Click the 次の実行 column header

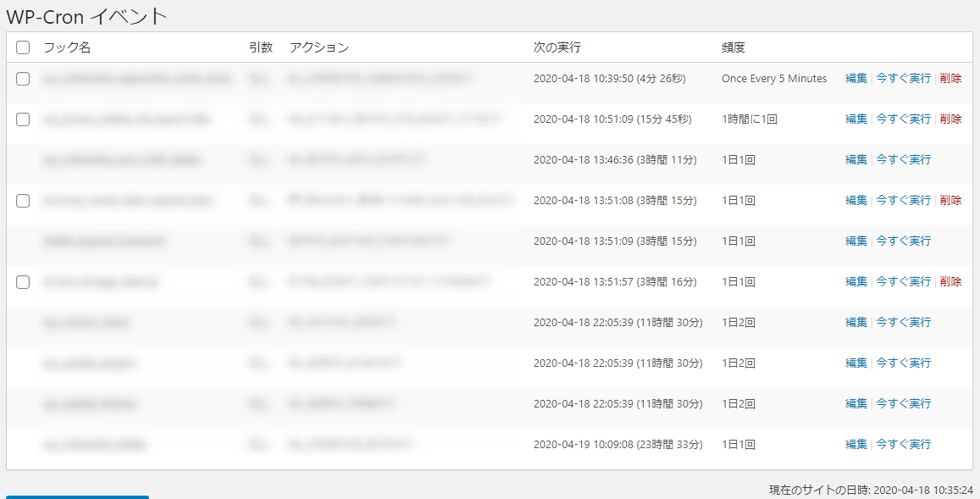556,47
